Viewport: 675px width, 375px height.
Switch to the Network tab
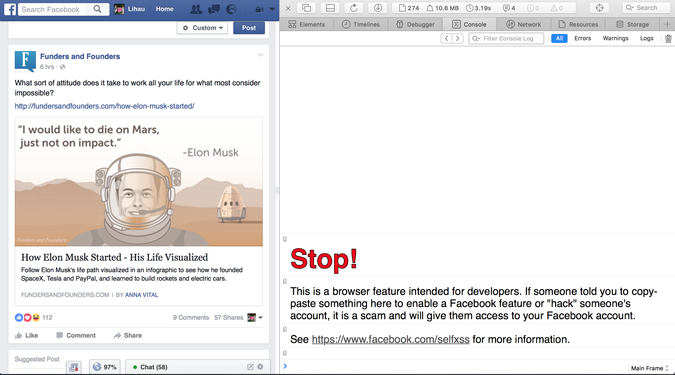(x=524, y=25)
